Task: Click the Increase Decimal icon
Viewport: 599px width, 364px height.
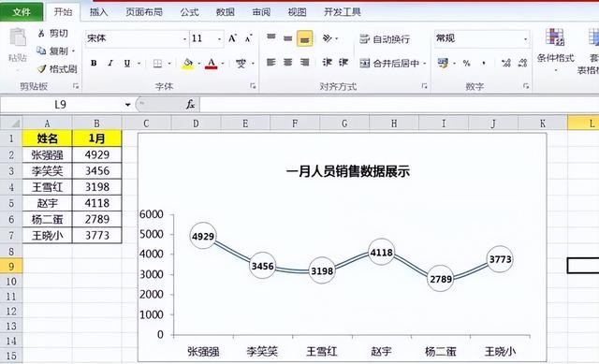Action: 506,64
